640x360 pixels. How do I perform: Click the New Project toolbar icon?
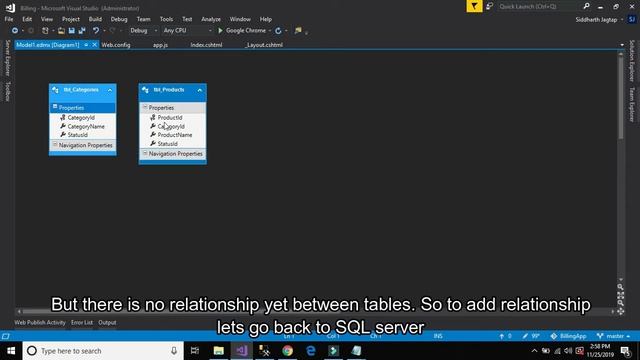(45, 31)
